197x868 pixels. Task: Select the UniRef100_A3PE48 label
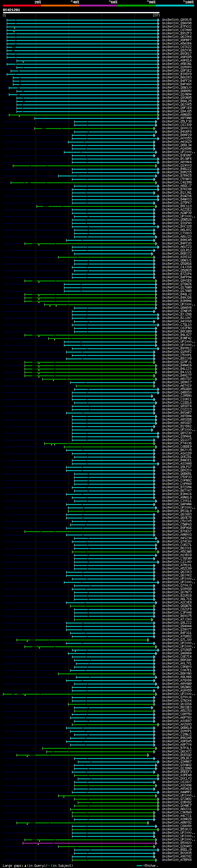click(177, 775)
